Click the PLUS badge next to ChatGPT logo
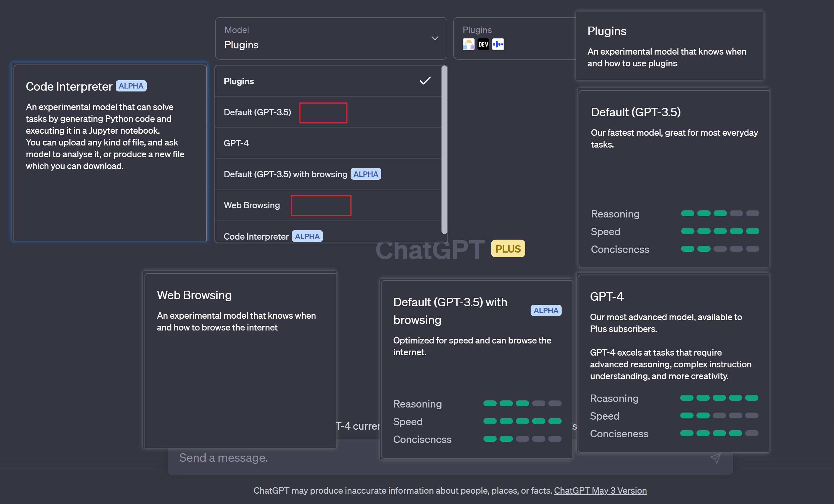This screenshot has width=834, height=504. [x=508, y=248]
